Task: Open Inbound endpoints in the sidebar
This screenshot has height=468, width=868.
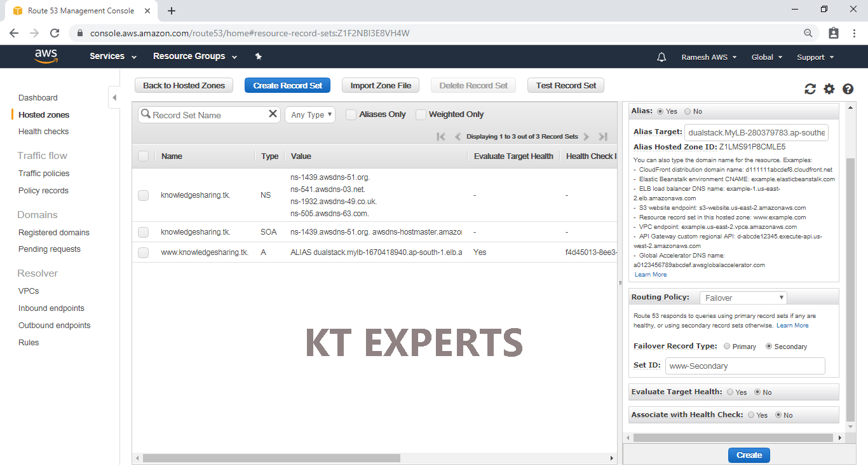Action: pyautogui.click(x=51, y=308)
